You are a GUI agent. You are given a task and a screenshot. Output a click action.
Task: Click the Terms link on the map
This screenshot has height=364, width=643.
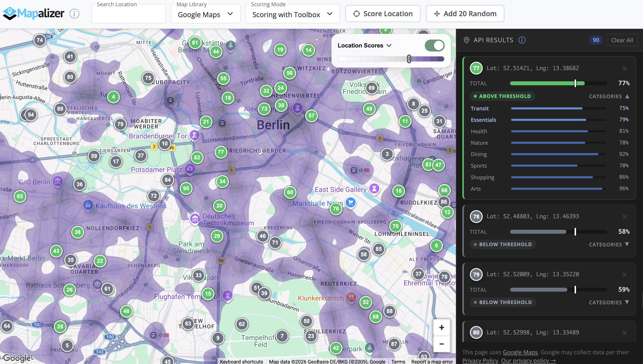click(x=398, y=362)
